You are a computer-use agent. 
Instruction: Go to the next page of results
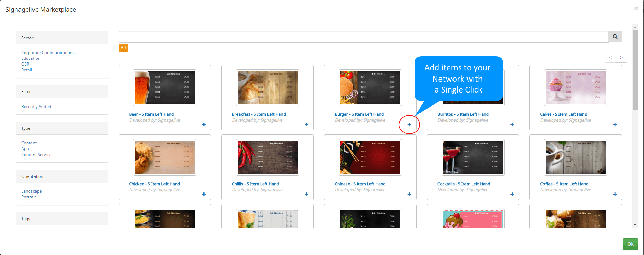click(x=621, y=57)
